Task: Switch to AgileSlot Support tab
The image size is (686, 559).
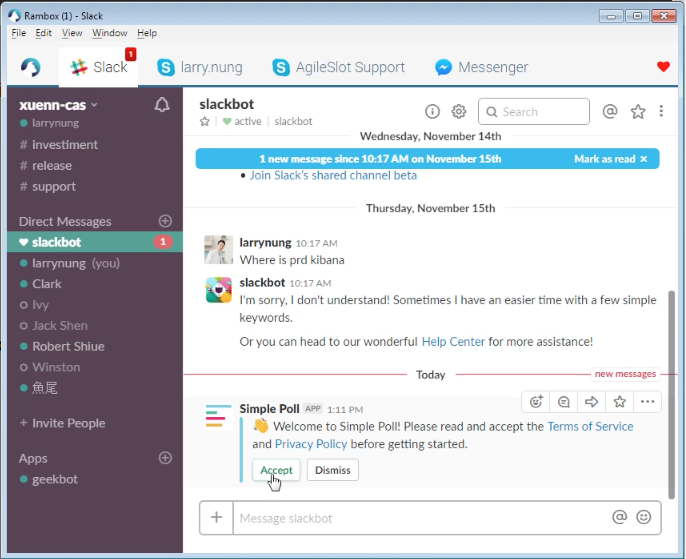Action: coord(339,67)
